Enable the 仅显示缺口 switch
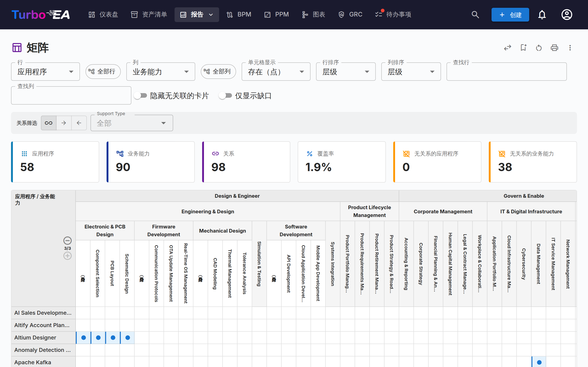This screenshot has height=367, width=588. tap(226, 96)
